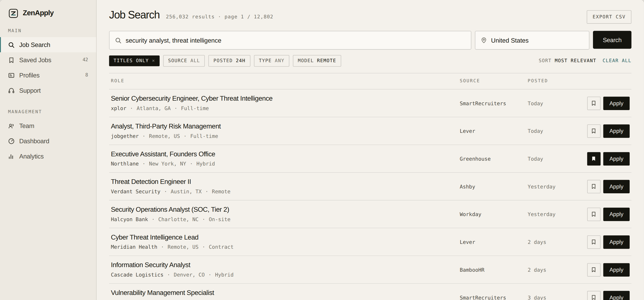The width and height of the screenshot is (644, 300).
Task: Go to Profiles section
Action: [x=48, y=75]
